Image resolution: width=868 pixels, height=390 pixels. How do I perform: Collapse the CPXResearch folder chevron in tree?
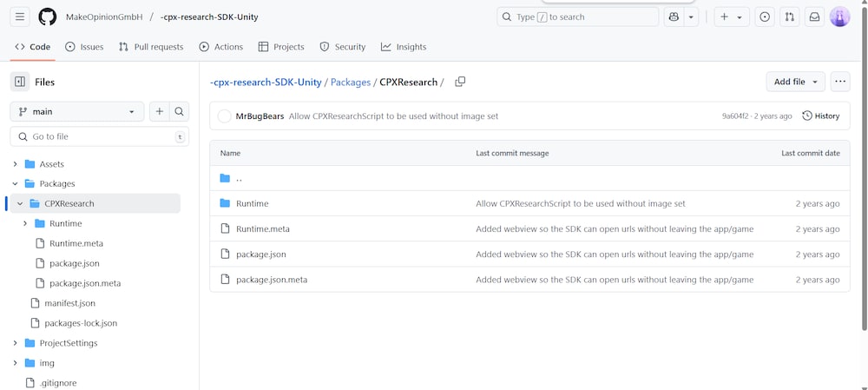click(x=20, y=204)
